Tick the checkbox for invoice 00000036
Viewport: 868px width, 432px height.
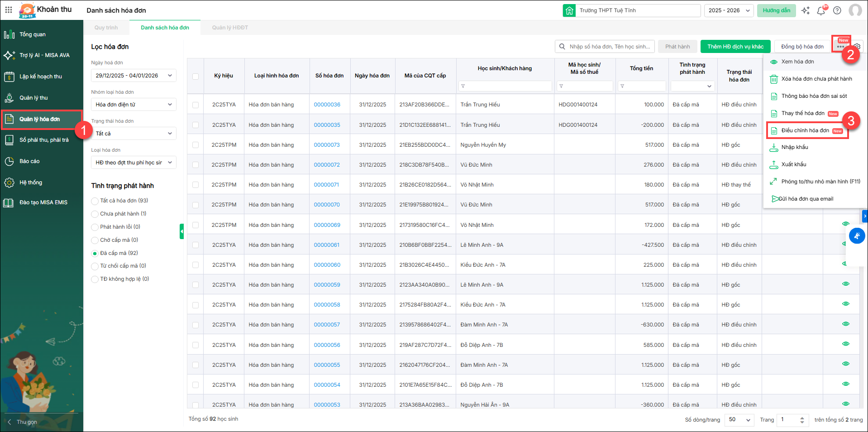196,105
